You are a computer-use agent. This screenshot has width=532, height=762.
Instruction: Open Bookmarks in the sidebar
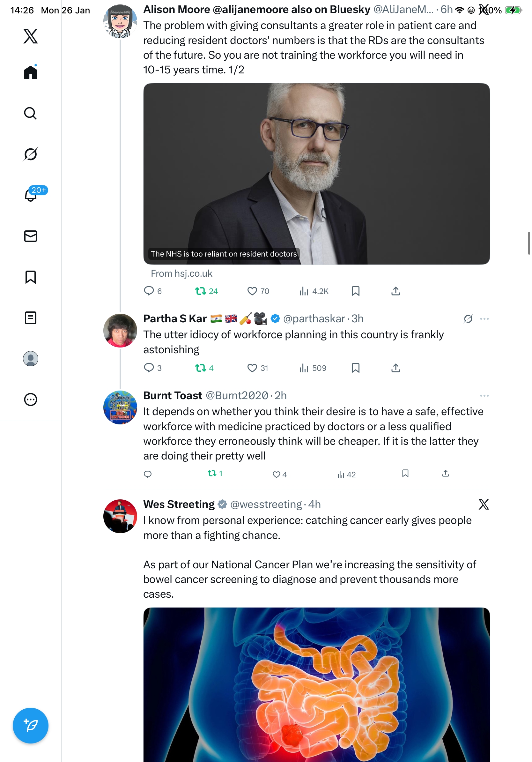[x=31, y=277]
